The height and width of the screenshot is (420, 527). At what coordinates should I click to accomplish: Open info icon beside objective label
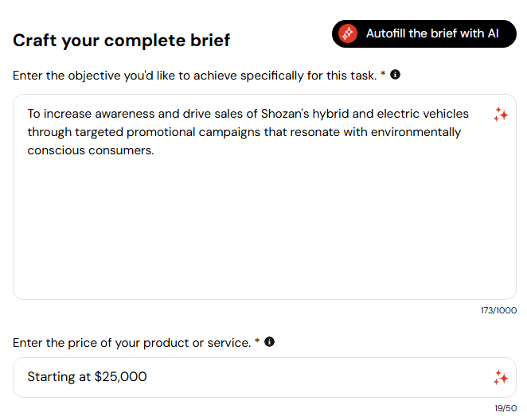[395, 75]
